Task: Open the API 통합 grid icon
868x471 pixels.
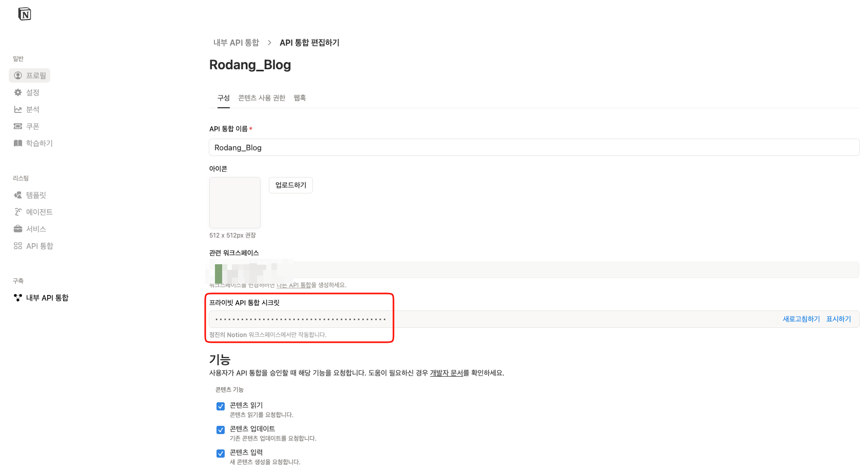Action: tap(18, 246)
